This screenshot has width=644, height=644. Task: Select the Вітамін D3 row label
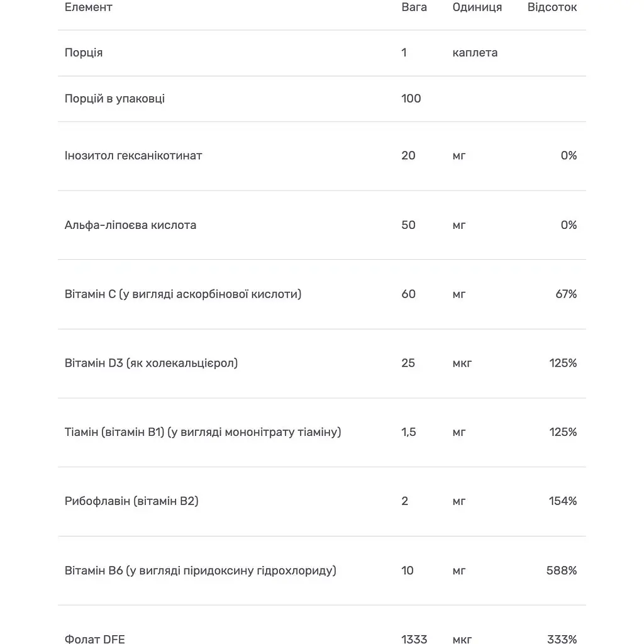click(x=151, y=363)
